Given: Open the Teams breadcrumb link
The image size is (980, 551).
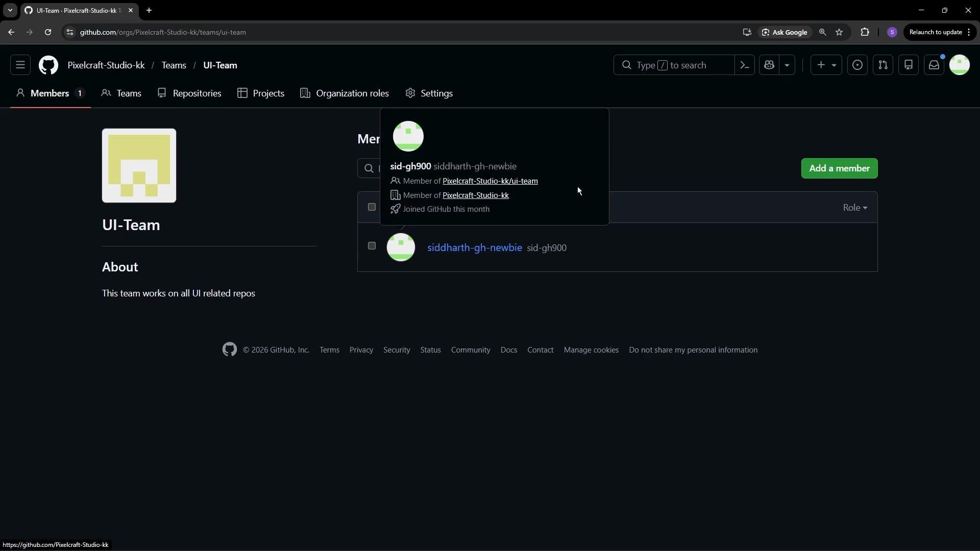Looking at the screenshot, I should [x=174, y=65].
